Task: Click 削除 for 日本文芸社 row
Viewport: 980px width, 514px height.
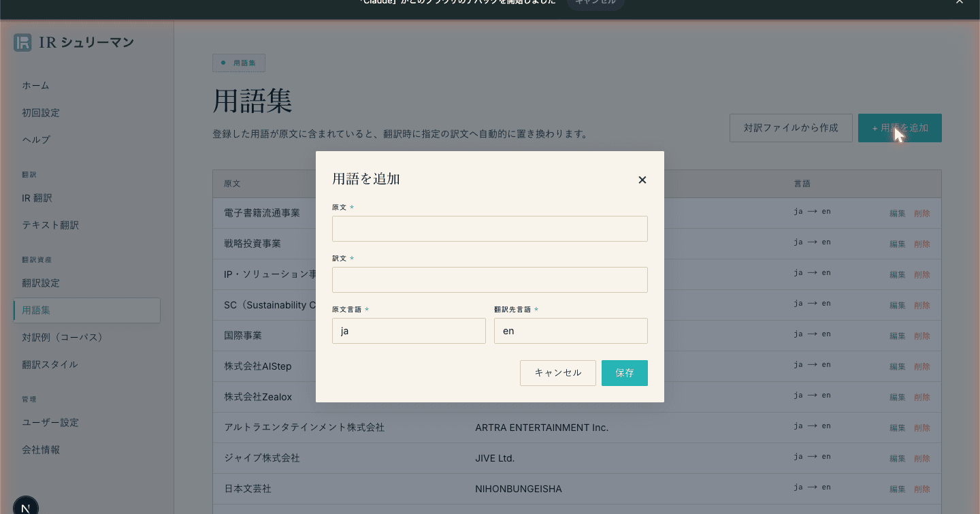Action: click(922, 489)
